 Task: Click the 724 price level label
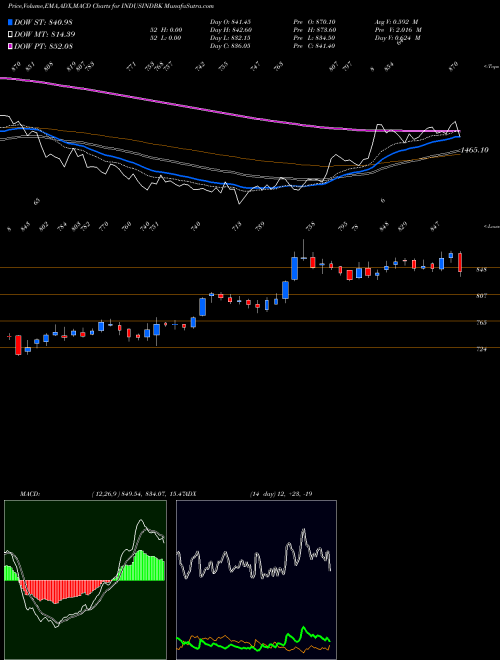[x=481, y=349]
